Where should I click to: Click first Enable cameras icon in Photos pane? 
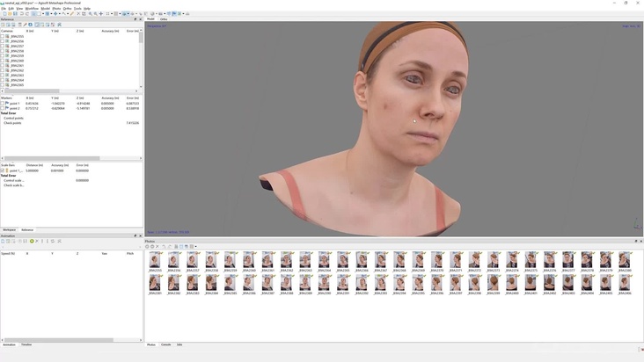click(147, 246)
